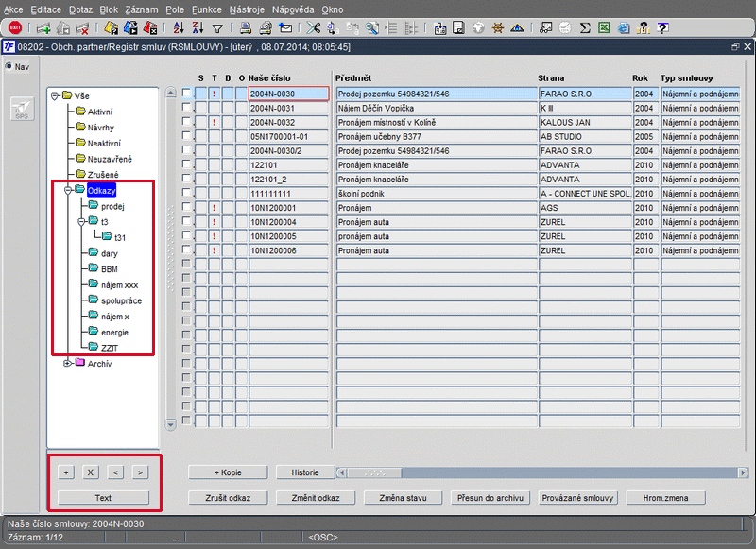Sort descending with Z-A icon
Viewport: 756px width, 549px height.
[x=198, y=28]
